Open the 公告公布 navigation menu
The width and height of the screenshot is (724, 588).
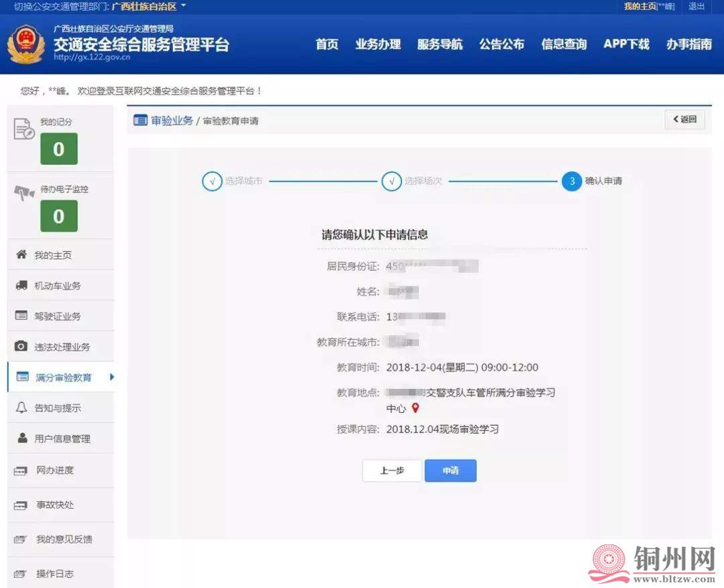pos(502,44)
